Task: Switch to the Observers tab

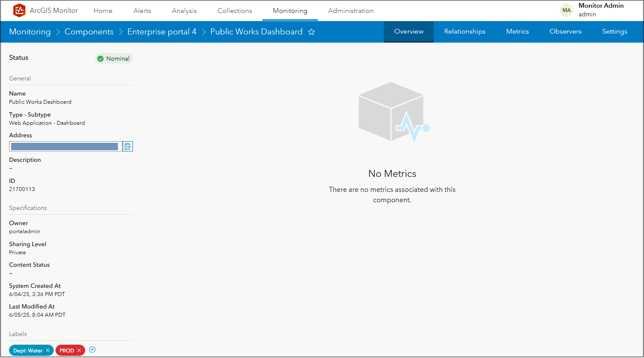Action: click(565, 32)
